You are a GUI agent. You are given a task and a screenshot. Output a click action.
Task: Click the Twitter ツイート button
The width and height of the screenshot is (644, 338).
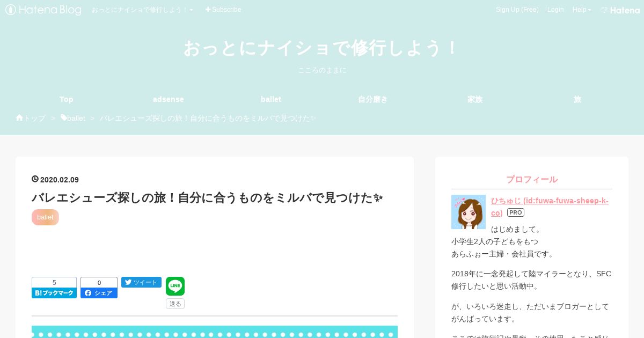coord(141,282)
